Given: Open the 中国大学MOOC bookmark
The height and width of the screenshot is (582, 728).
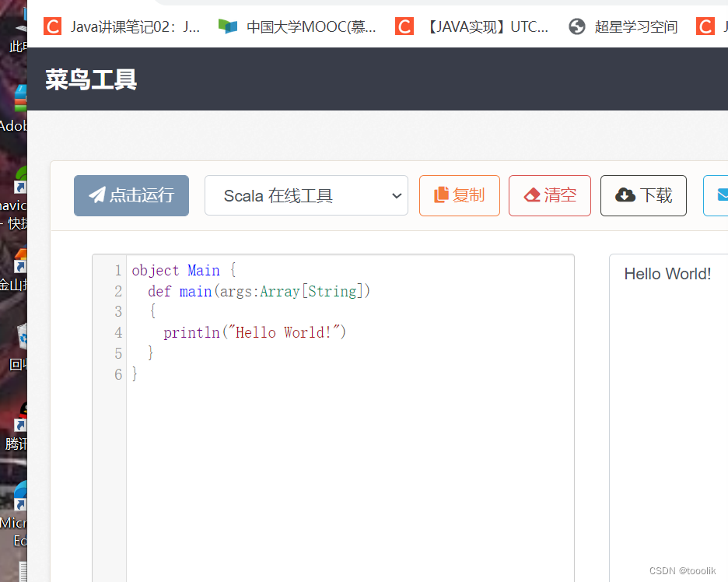Looking at the screenshot, I should click(298, 26).
